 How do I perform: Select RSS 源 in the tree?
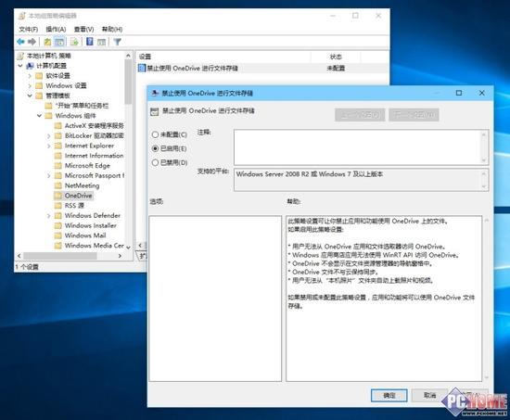click(x=74, y=206)
